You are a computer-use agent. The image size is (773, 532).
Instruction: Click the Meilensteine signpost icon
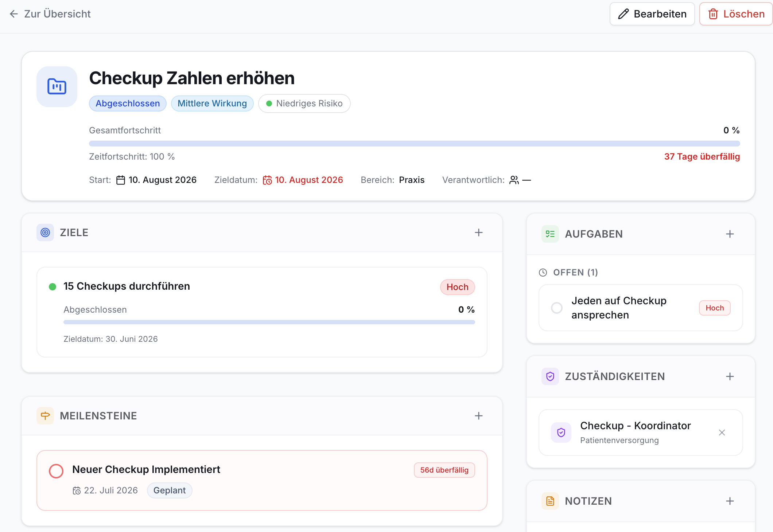pos(45,416)
